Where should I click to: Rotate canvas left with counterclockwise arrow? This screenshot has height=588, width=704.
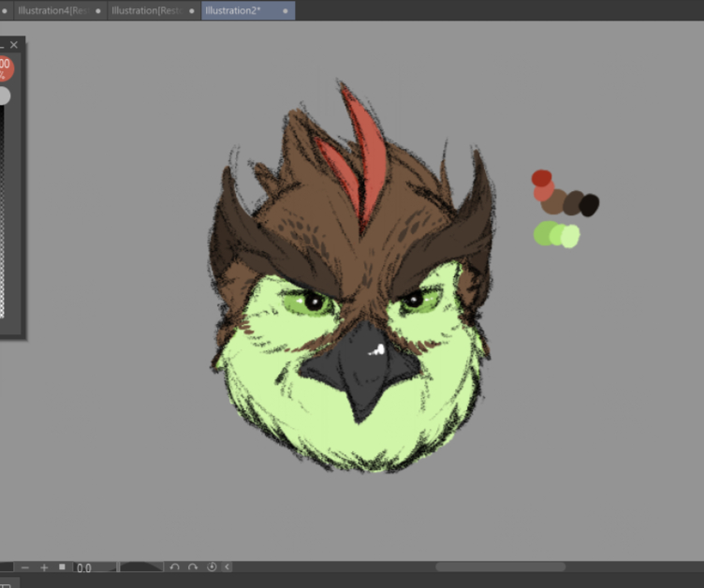coord(174,567)
